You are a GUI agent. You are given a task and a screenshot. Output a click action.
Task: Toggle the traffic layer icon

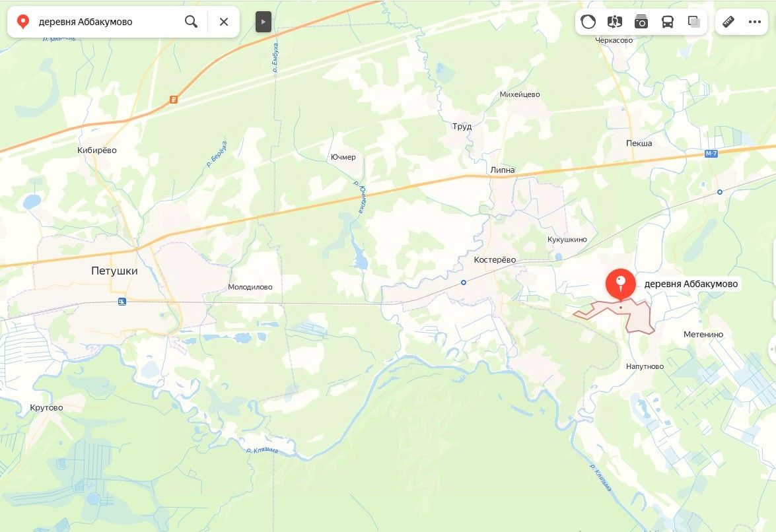[x=588, y=22]
